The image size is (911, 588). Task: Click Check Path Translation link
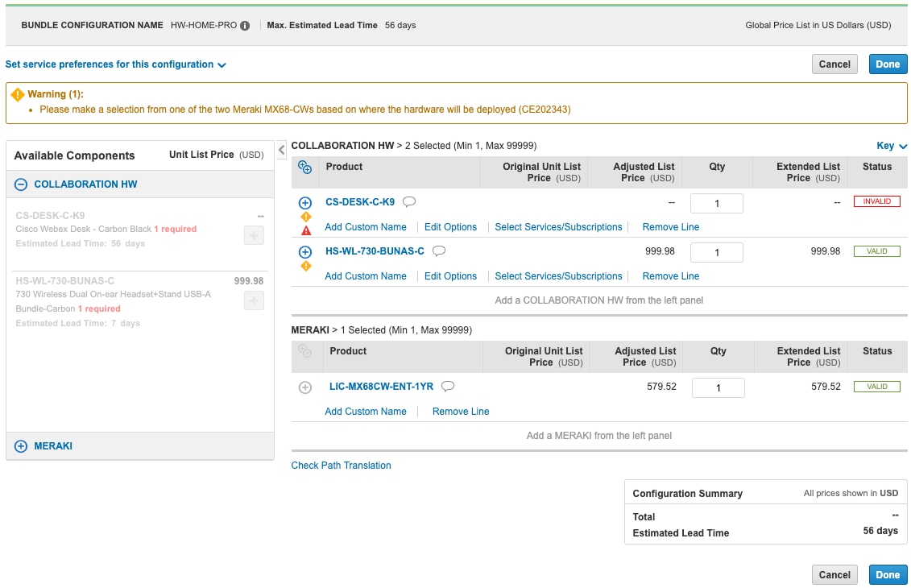[341, 466]
